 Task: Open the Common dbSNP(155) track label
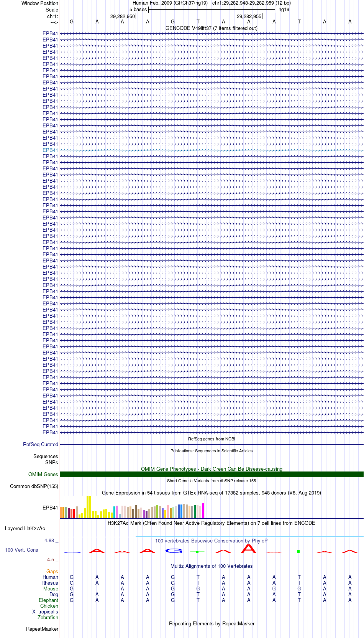coord(34,486)
